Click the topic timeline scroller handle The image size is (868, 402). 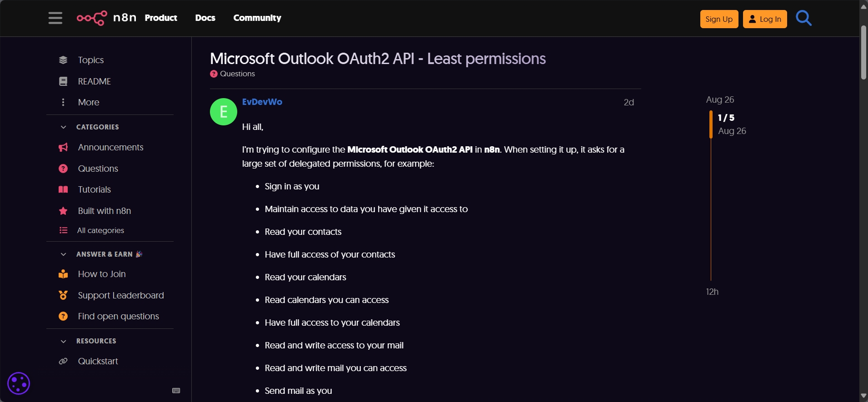point(711,124)
